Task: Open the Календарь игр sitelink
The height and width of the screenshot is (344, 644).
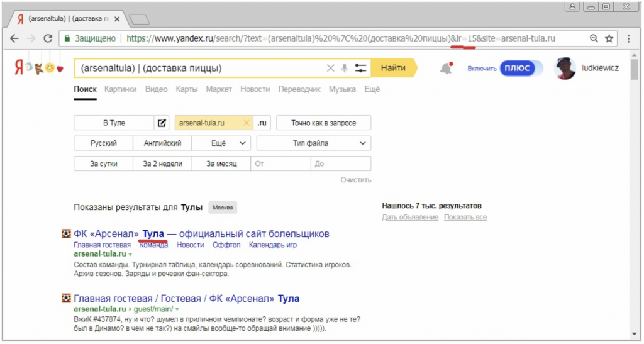Action: [273, 245]
